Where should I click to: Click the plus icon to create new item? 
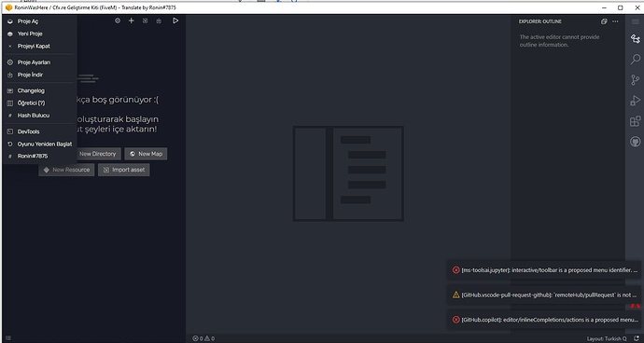point(131,21)
